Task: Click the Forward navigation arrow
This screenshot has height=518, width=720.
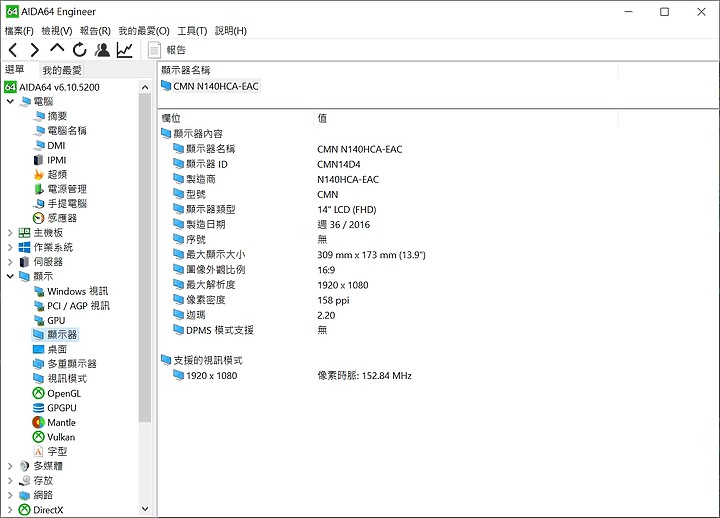Action: tap(35, 50)
